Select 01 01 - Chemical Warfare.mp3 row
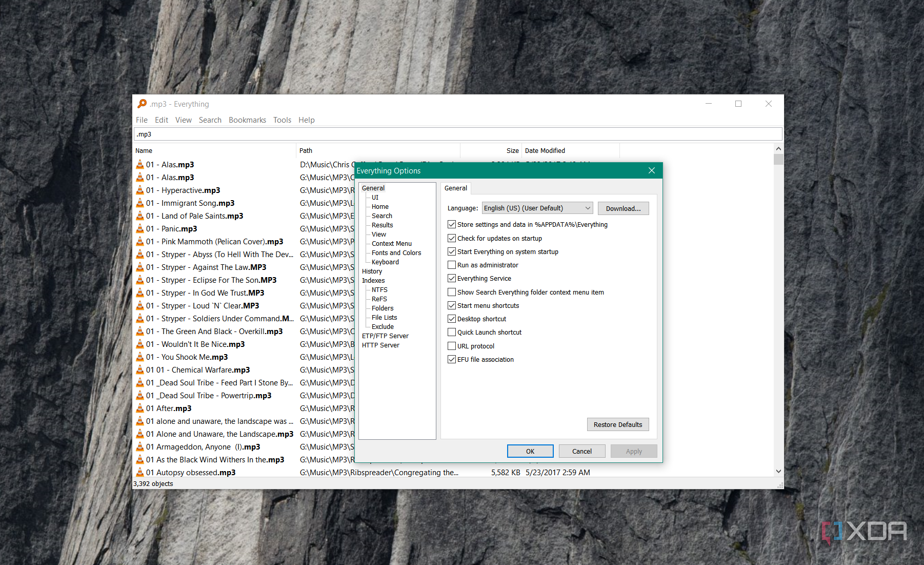Screen dimensions: 924x565 pyautogui.click(x=198, y=369)
